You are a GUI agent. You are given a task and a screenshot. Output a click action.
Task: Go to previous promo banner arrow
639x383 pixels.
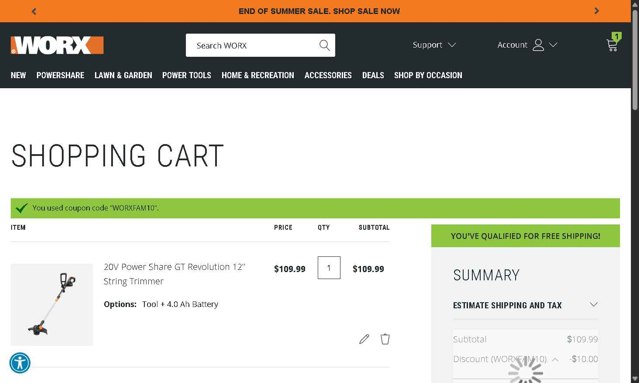34,11
